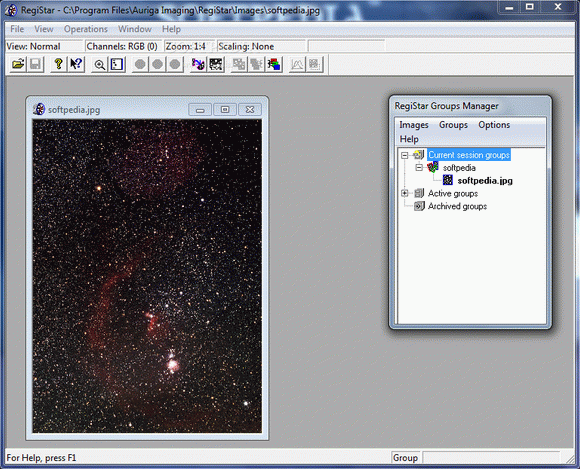Screen dimensions: 580x469
Task: Click the star field image
Action: tap(147, 276)
